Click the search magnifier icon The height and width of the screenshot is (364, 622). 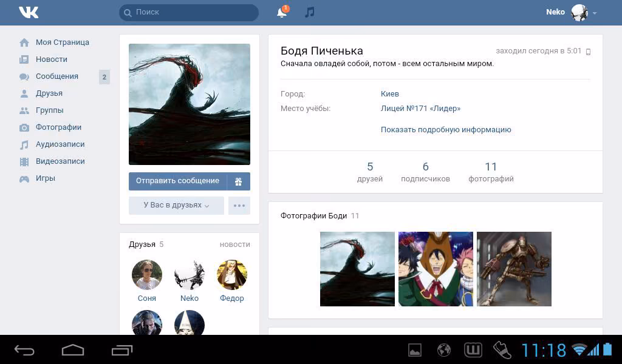tap(128, 13)
